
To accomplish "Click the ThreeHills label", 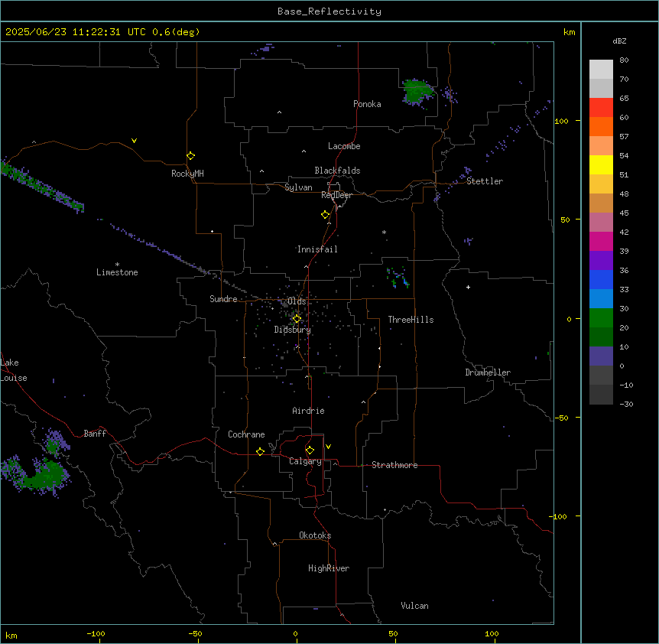I will click(411, 320).
